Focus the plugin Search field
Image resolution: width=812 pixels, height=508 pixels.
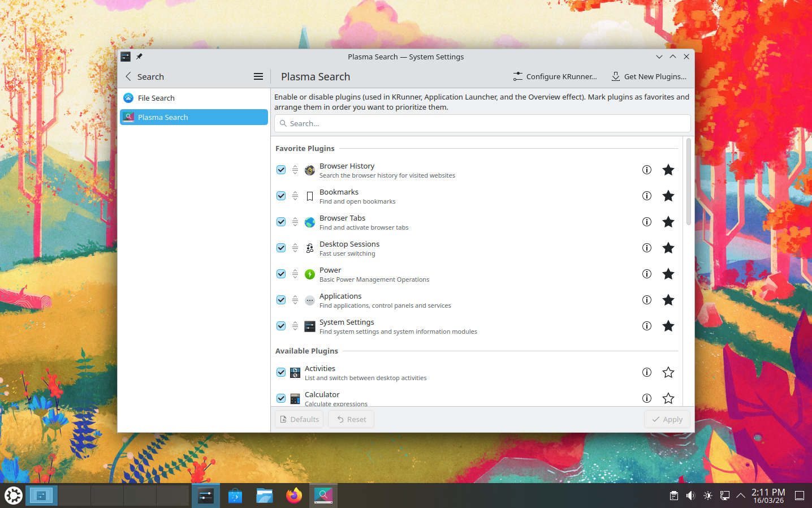tap(482, 123)
